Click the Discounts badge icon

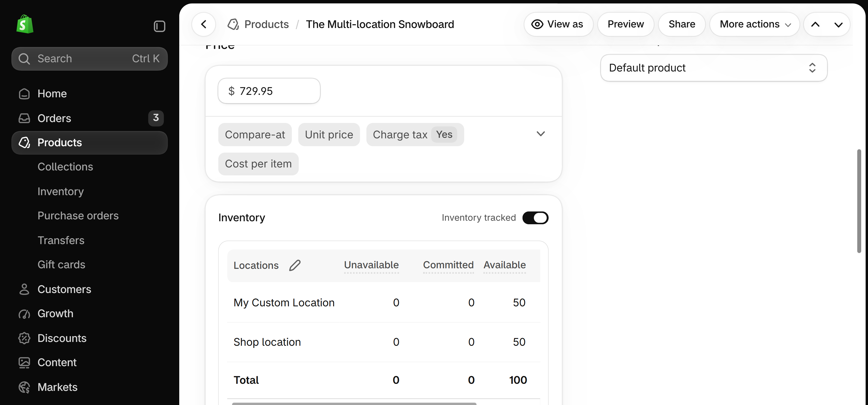pyautogui.click(x=24, y=338)
